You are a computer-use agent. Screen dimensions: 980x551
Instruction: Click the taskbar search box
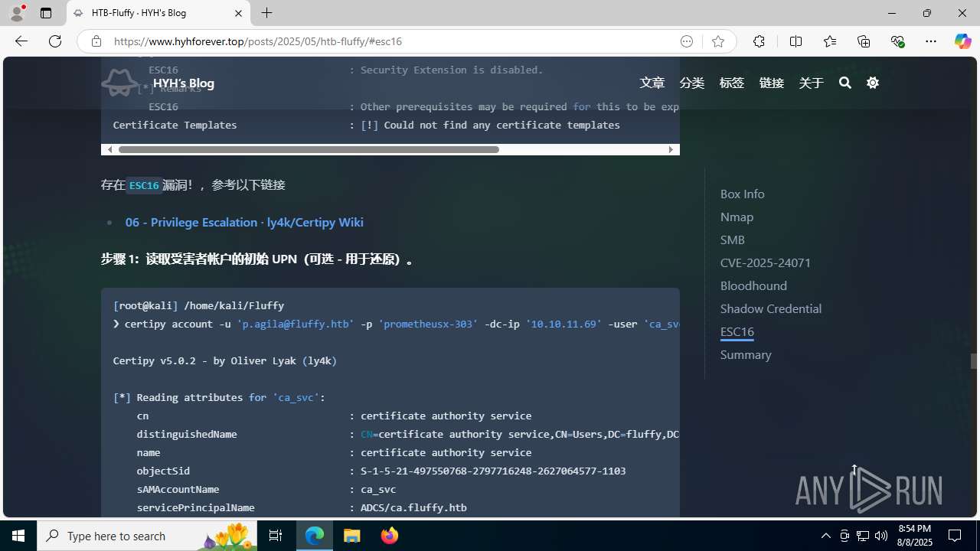[x=147, y=536]
